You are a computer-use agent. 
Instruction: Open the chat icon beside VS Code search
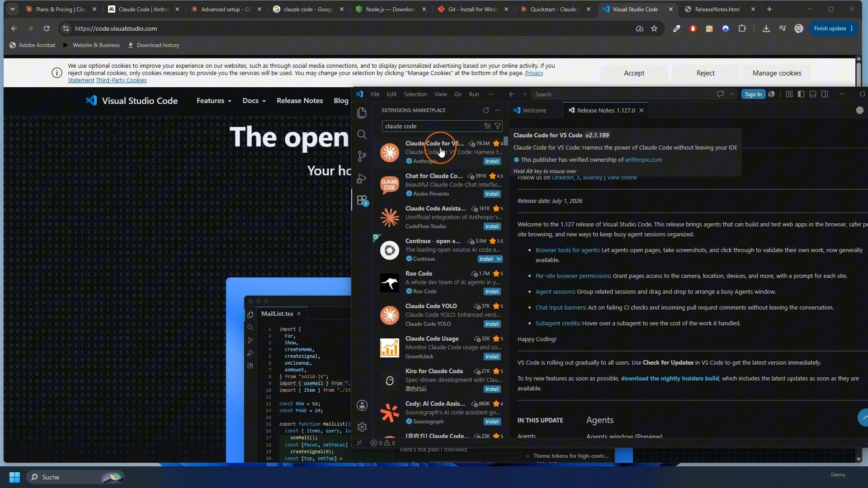[x=720, y=94]
